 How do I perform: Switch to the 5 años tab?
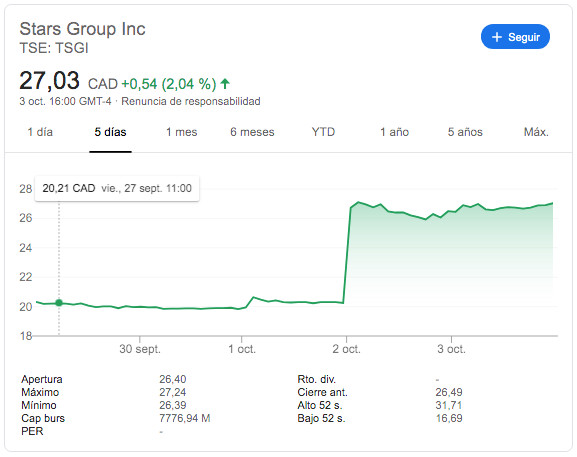(465, 132)
